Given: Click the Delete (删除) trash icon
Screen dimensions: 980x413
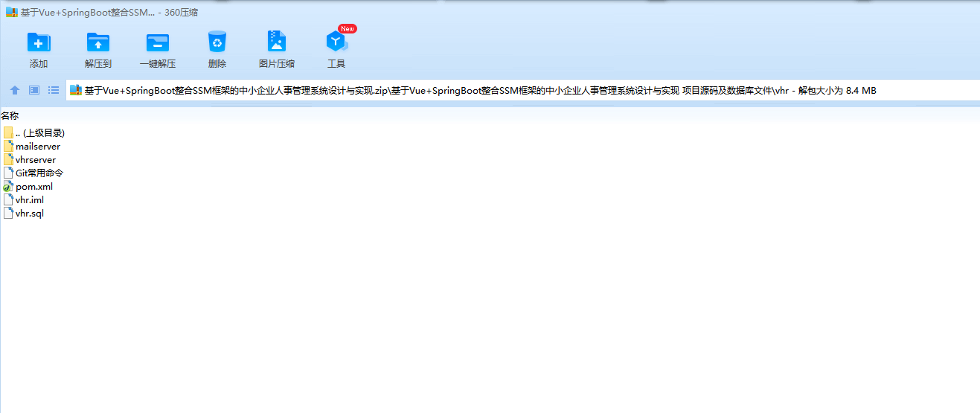Looking at the screenshot, I should pyautogui.click(x=217, y=42).
